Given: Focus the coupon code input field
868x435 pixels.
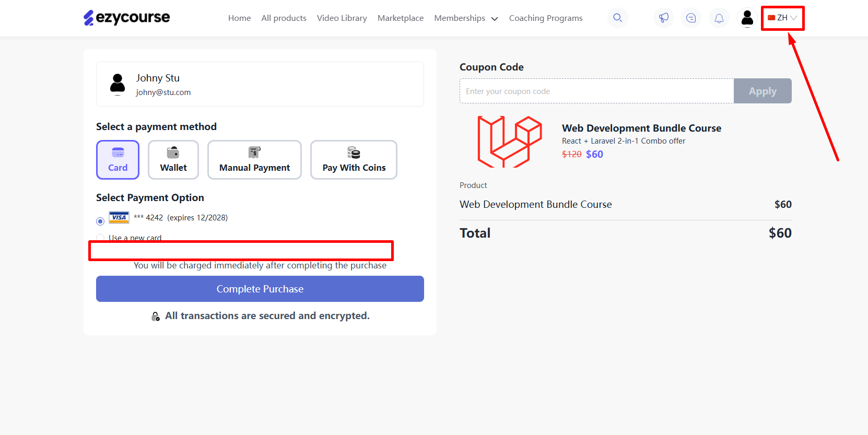Looking at the screenshot, I should point(596,91).
